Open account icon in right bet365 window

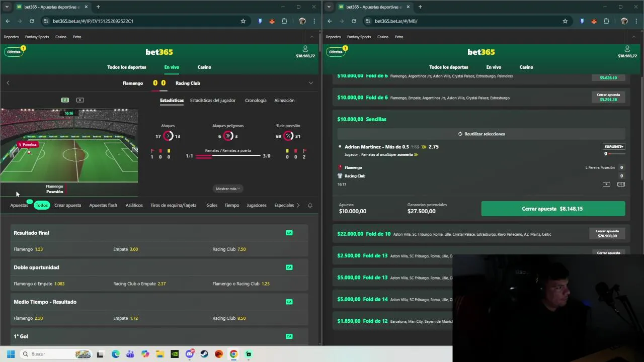[627, 49]
